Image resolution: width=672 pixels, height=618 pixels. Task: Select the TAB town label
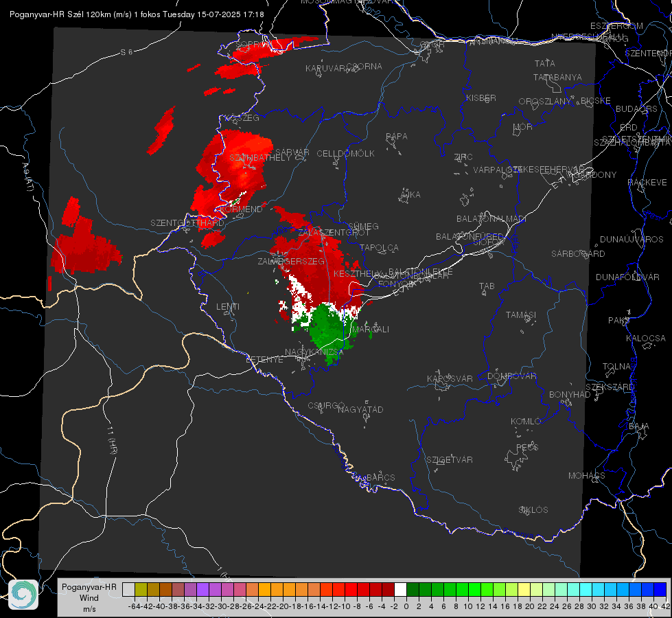click(x=487, y=286)
